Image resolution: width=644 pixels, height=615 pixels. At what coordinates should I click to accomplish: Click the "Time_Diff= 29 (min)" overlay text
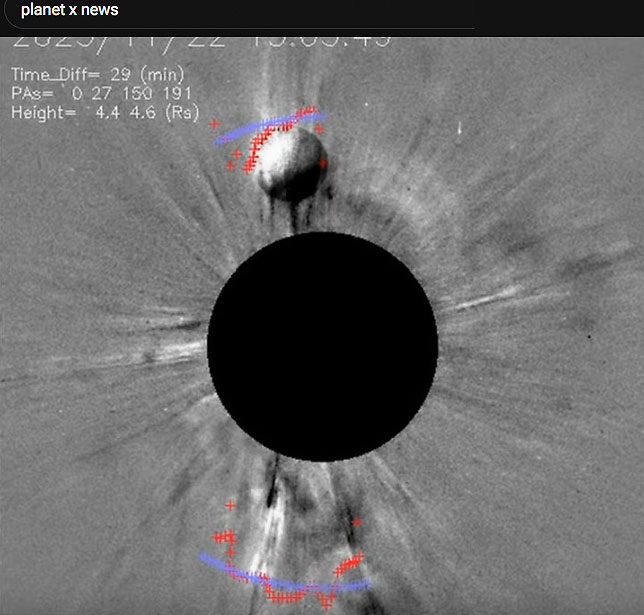click(98, 75)
